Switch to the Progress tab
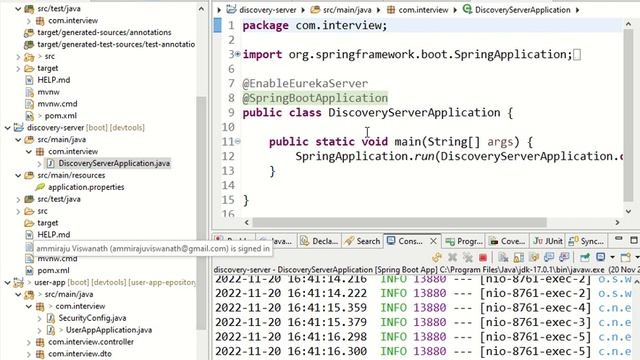The height and width of the screenshot is (360, 640). [x=464, y=241]
